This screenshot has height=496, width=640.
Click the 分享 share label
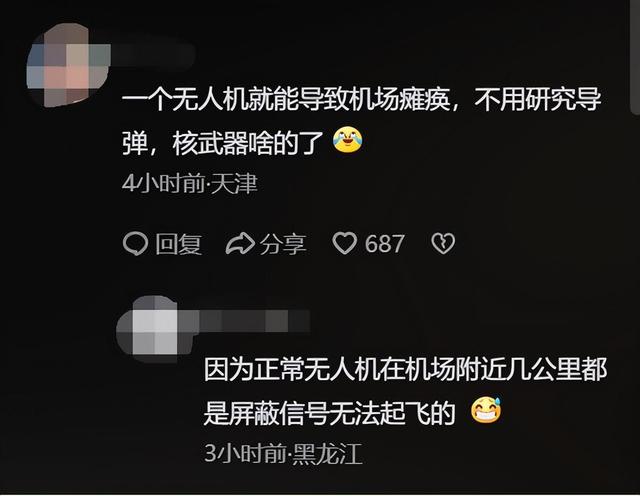(283, 244)
